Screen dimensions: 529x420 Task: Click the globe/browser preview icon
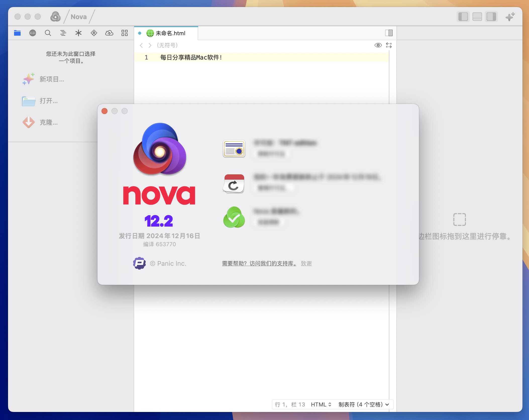point(33,33)
